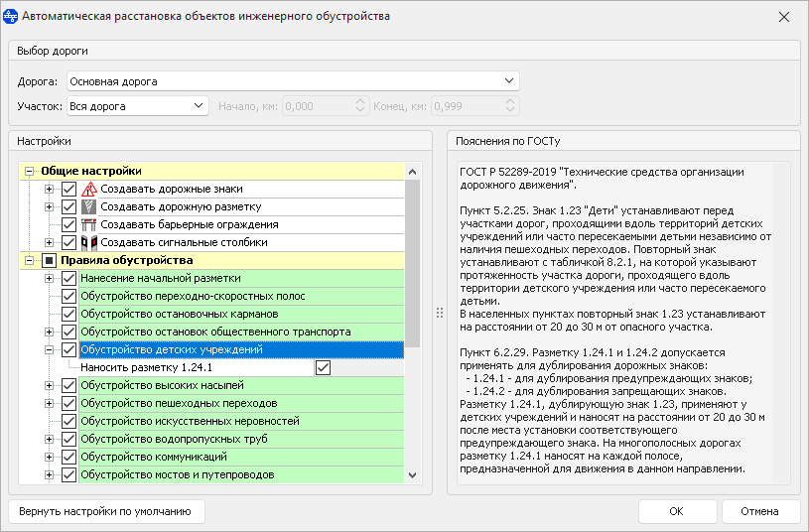Click the barrier fence icon
The width and height of the screenshot is (809, 532).
coord(88,225)
